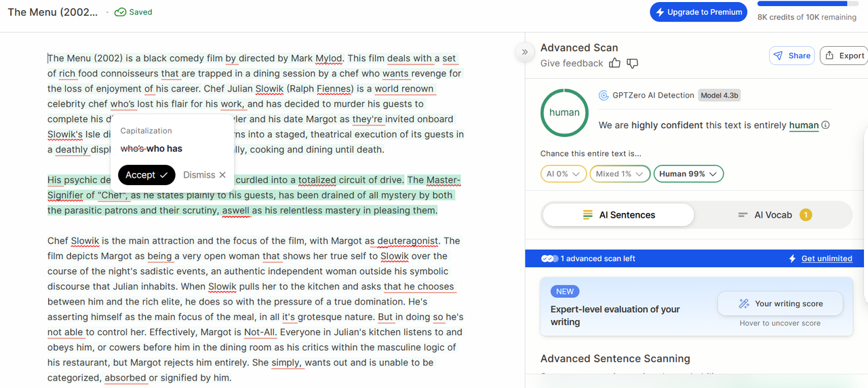Accept the who has suggestion
This screenshot has width=868, height=388.
coord(146,175)
